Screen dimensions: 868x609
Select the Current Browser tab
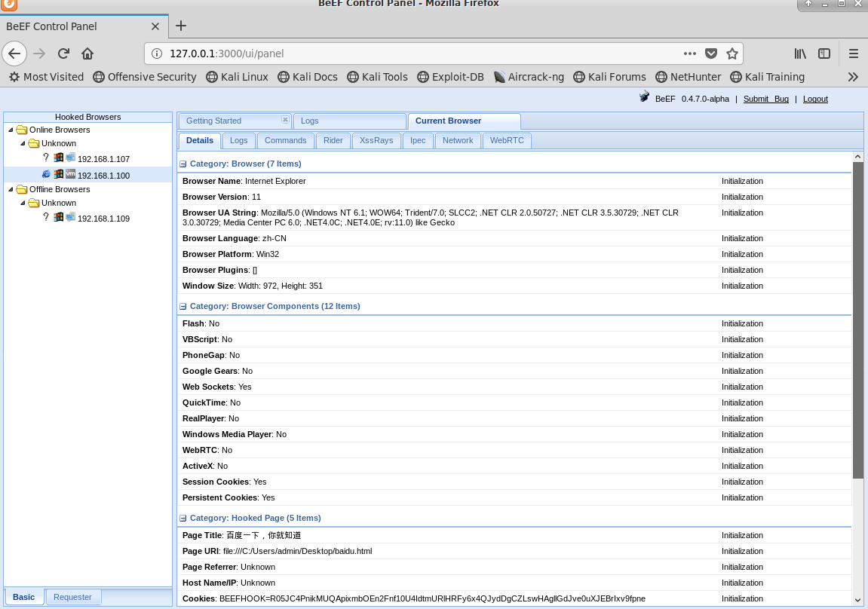(x=464, y=121)
